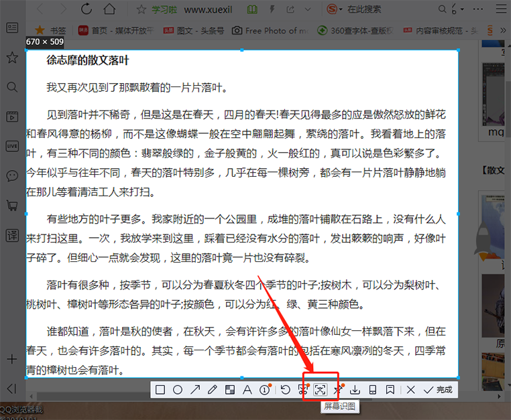The width and height of the screenshot is (511, 420).
Task: Open sidebar LIVE streaming icon
Action: click(12, 146)
